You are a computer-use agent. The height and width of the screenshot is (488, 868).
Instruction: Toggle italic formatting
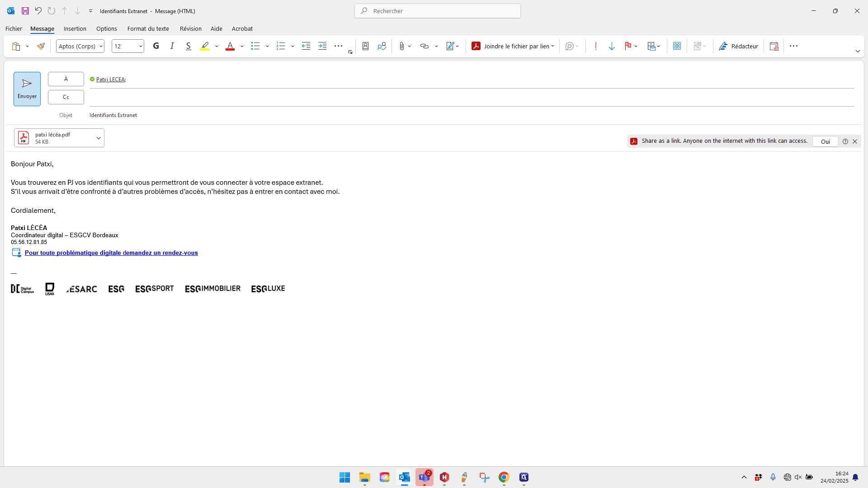(x=172, y=46)
